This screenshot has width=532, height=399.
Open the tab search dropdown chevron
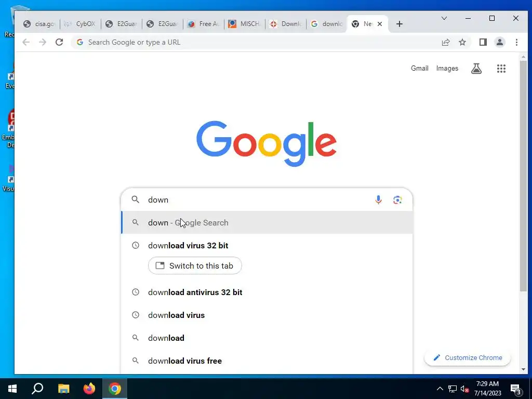point(444,18)
